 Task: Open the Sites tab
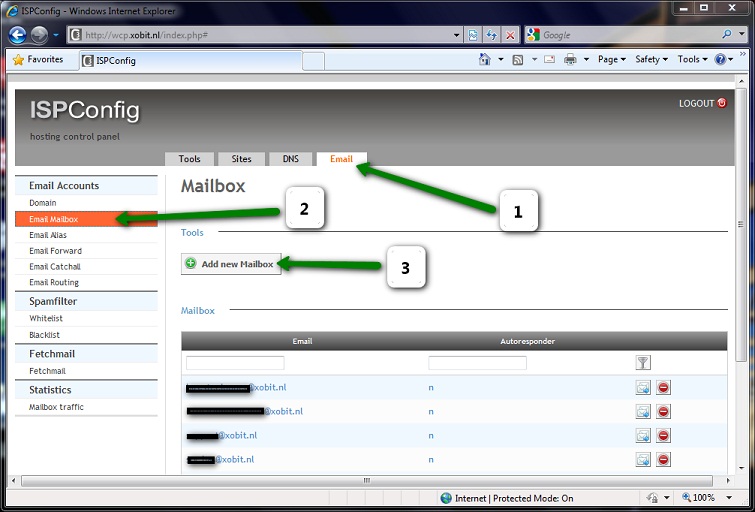[x=241, y=159]
